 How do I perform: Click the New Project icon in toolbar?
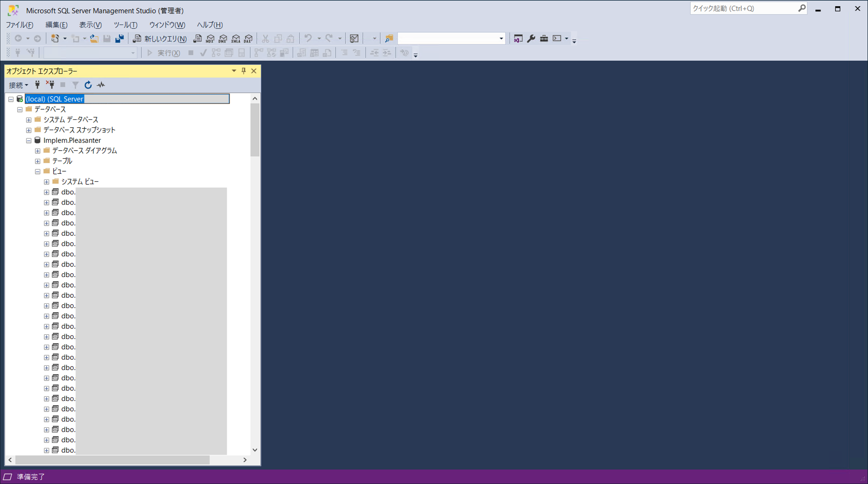tap(55, 38)
